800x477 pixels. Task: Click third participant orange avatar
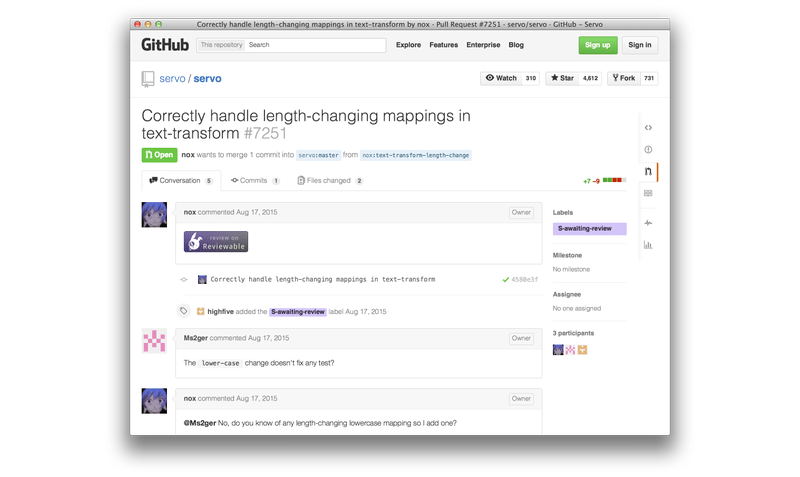tap(583, 349)
